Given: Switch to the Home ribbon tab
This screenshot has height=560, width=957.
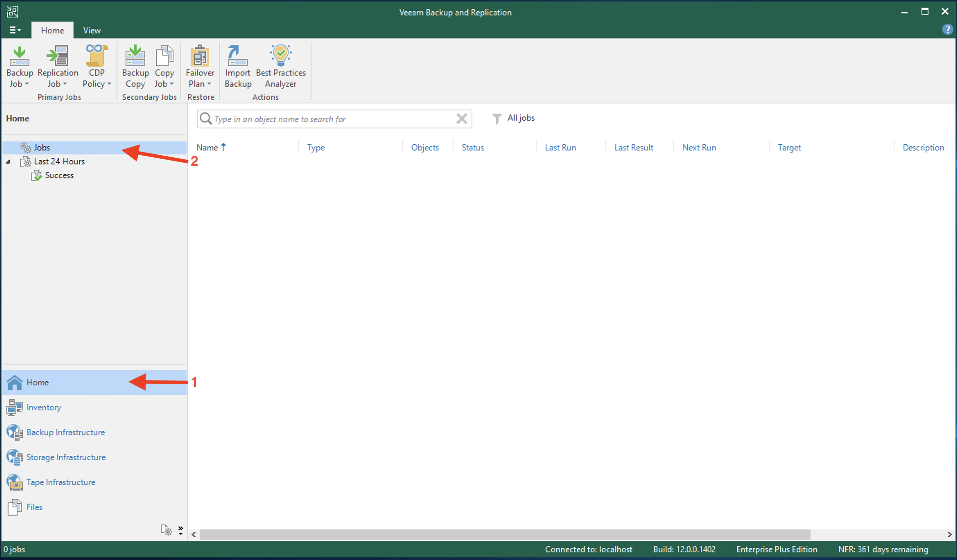Looking at the screenshot, I should (x=52, y=30).
